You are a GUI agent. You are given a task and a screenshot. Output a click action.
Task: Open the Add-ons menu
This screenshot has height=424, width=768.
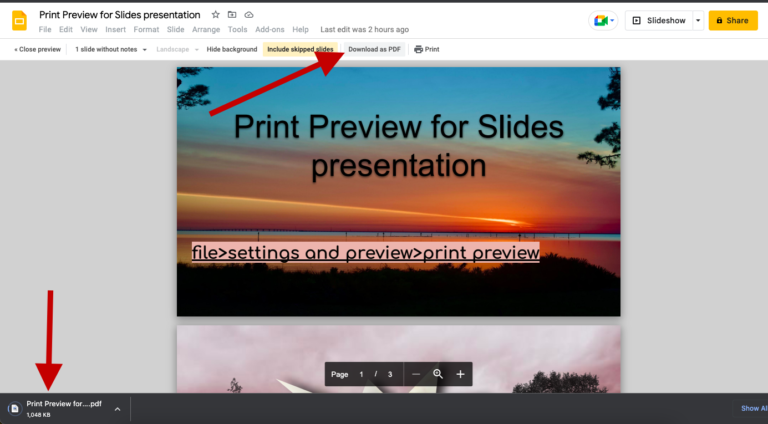(269, 29)
